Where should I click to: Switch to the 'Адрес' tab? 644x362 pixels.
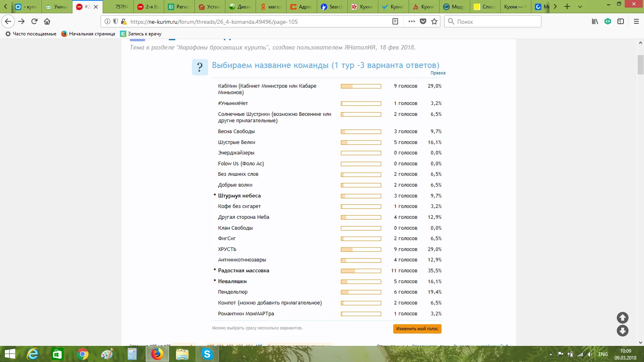(x=302, y=7)
